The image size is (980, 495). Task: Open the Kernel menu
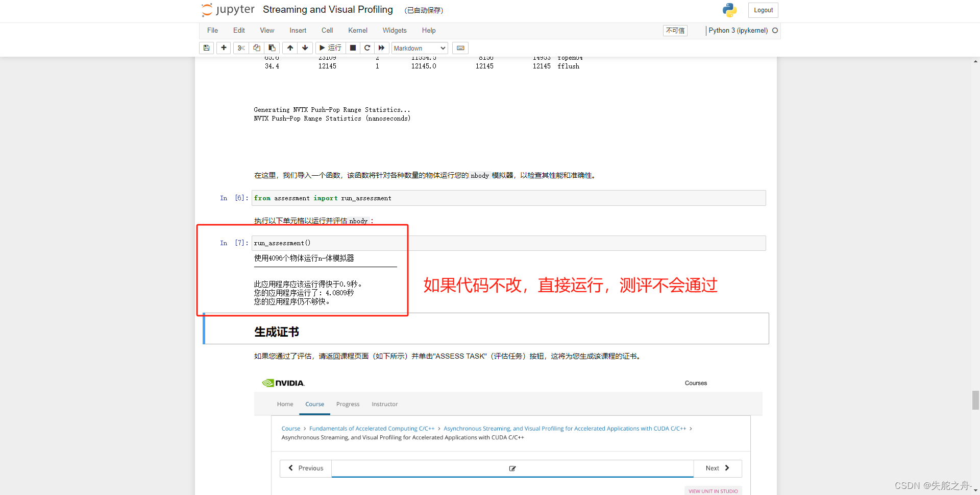358,31
